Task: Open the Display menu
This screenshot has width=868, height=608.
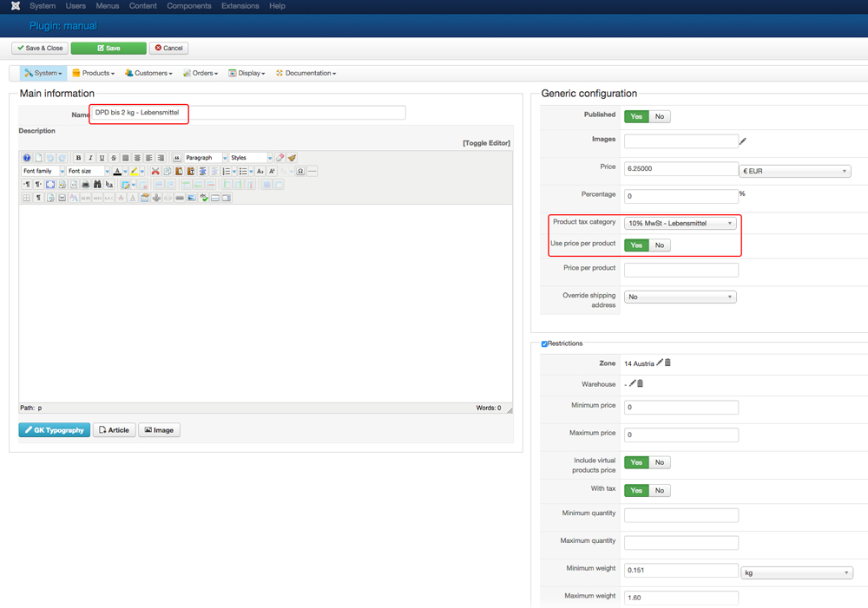Action: click(x=247, y=73)
